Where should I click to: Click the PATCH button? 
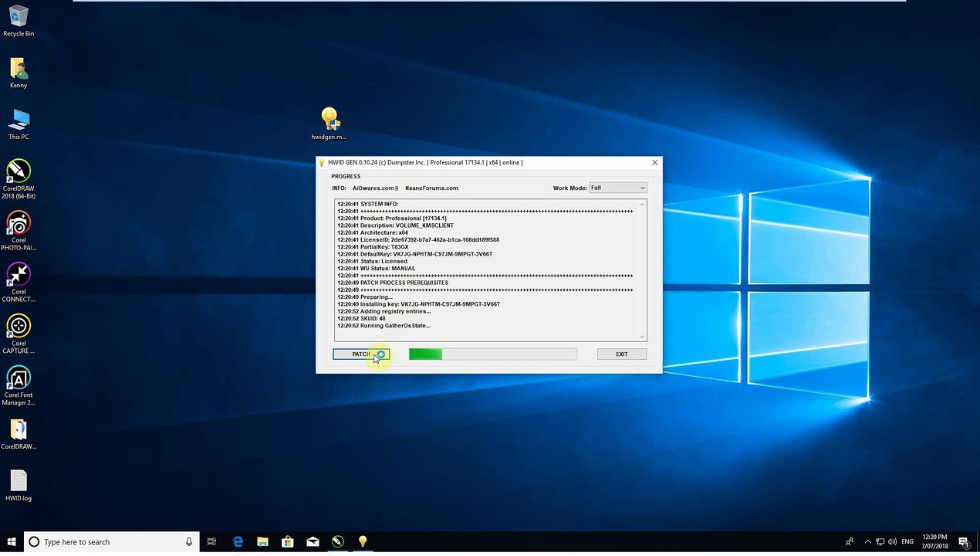(x=361, y=354)
